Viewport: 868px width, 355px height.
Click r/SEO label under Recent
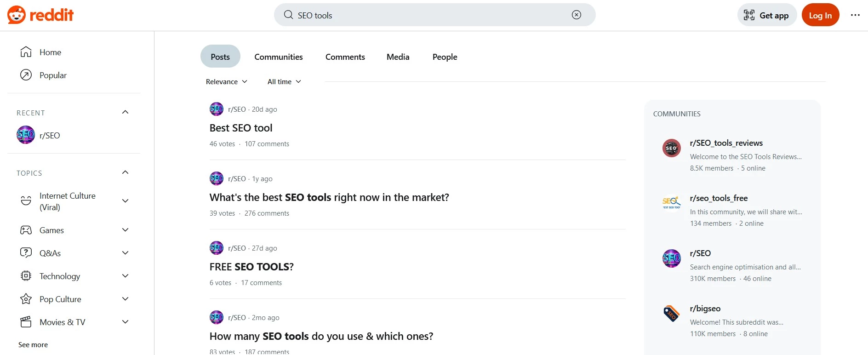tap(50, 135)
